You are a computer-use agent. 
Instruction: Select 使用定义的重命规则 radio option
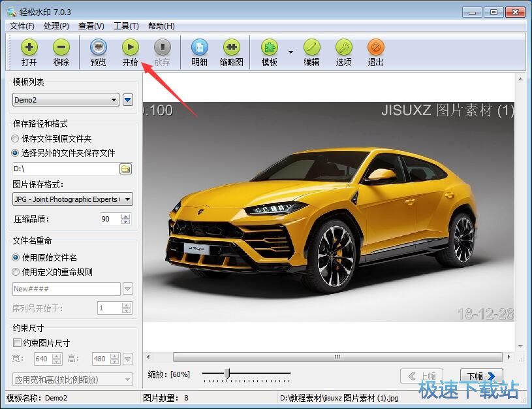(x=16, y=272)
